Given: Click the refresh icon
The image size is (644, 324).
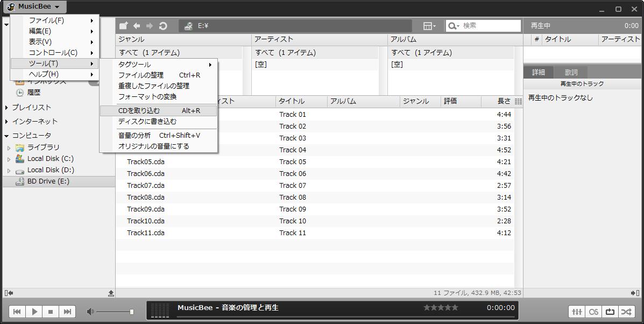Looking at the screenshot, I should tap(163, 26).
